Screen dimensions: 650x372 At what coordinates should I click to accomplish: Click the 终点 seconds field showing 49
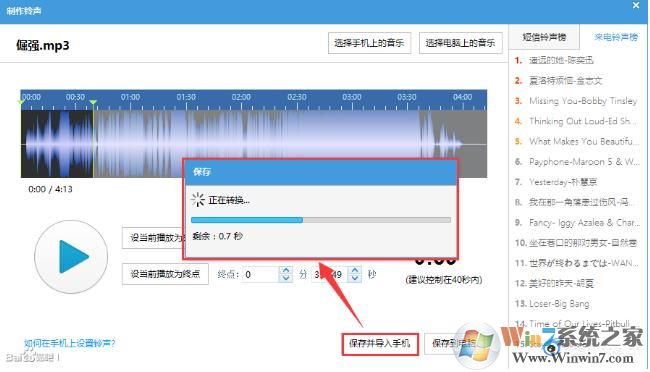click(x=330, y=275)
